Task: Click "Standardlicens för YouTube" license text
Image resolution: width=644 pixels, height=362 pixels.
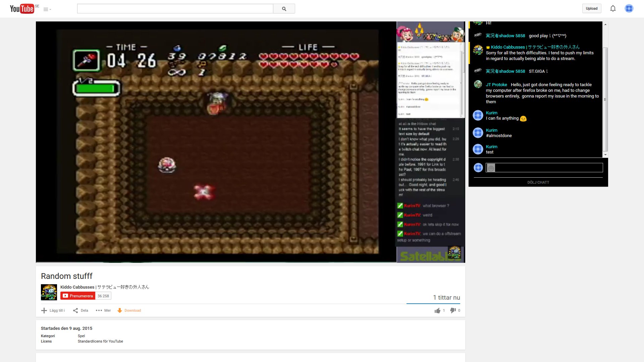Action: tap(100, 341)
